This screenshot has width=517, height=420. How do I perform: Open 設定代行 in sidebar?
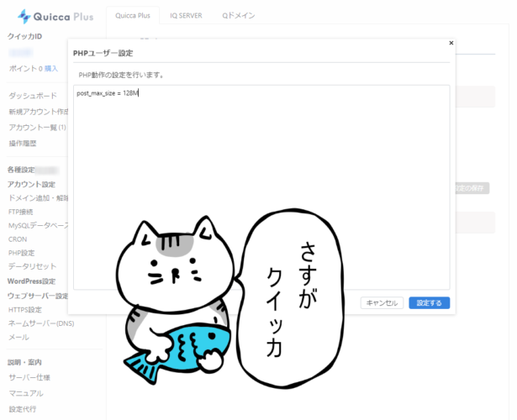point(23,409)
